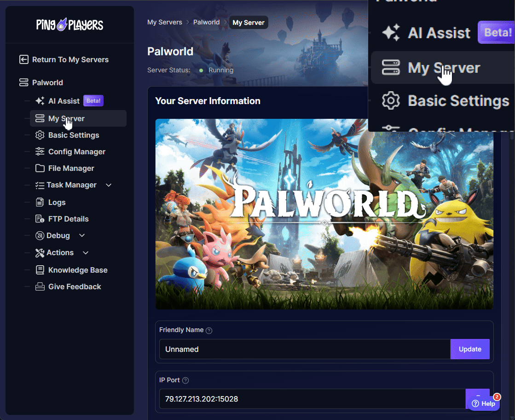This screenshot has width=515, height=420.
Task: Open the Palworld breadcrumb link
Action: 206,23
